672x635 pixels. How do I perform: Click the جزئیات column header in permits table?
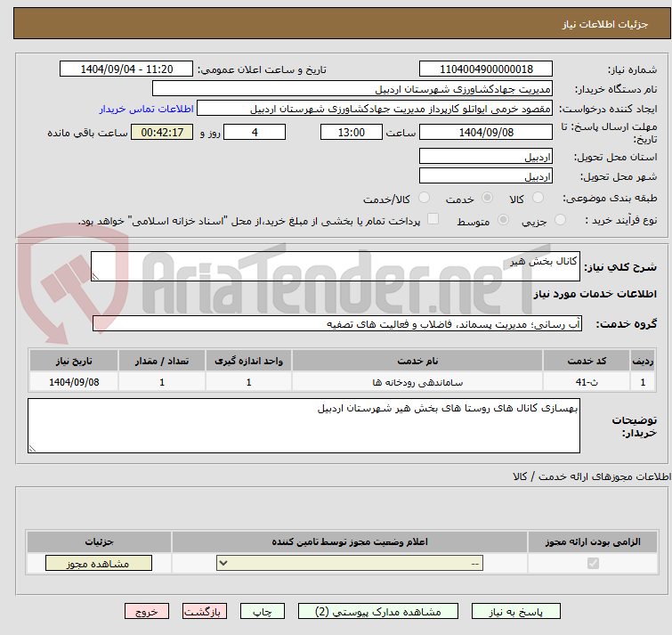point(99,542)
